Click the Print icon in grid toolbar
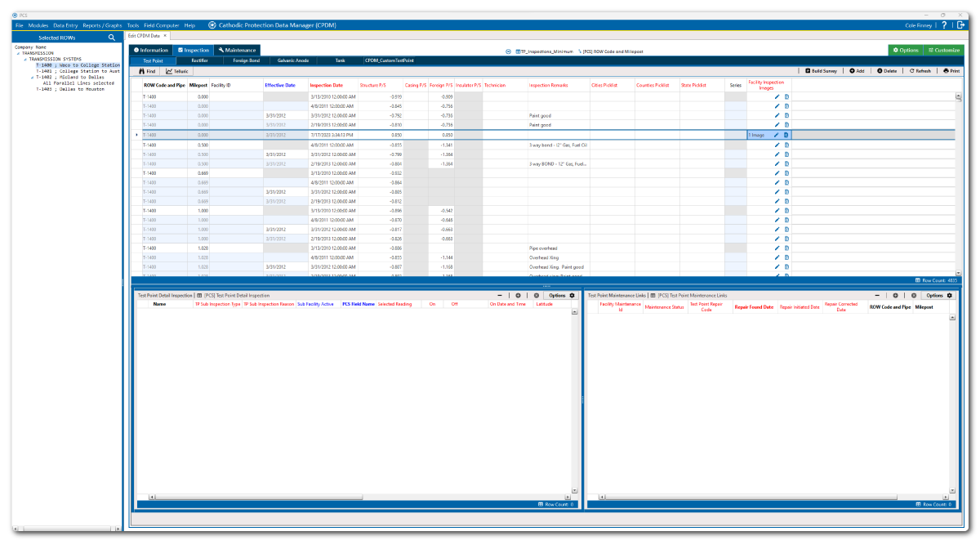Image resolution: width=980 pixels, height=545 pixels. [x=951, y=71]
